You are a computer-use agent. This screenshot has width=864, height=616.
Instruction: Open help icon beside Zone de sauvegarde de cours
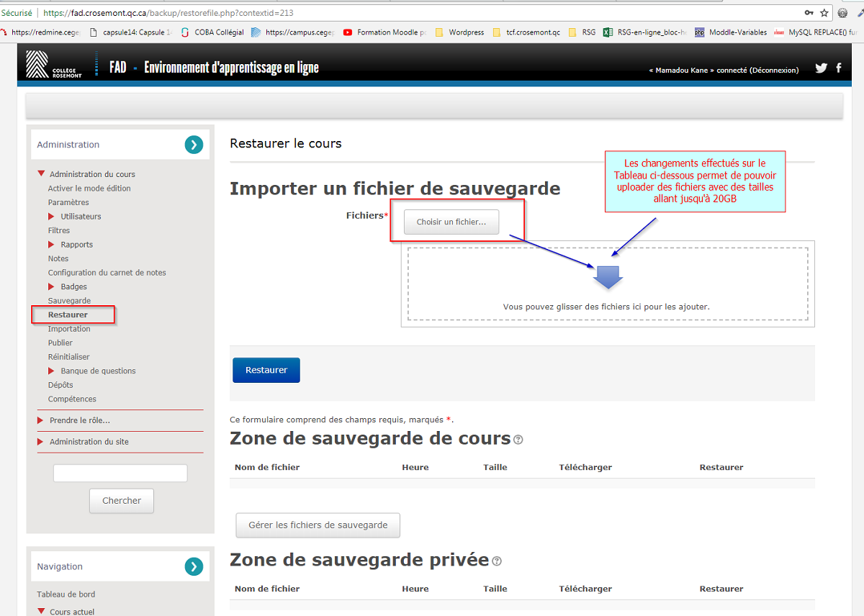tap(518, 440)
